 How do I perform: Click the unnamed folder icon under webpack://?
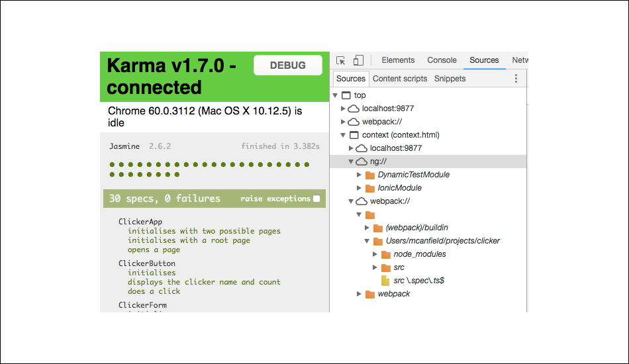(370, 215)
